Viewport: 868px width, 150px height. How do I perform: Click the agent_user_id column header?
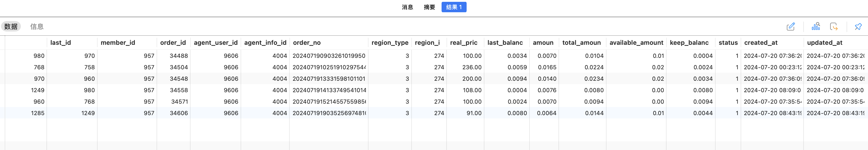(x=216, y=43)
